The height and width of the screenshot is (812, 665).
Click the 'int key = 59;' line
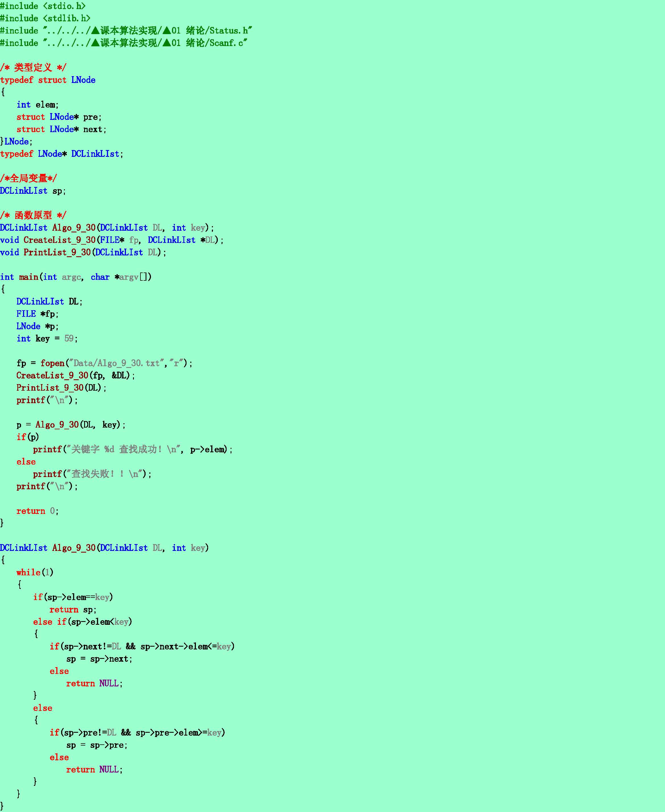click(x=47, y=339)
